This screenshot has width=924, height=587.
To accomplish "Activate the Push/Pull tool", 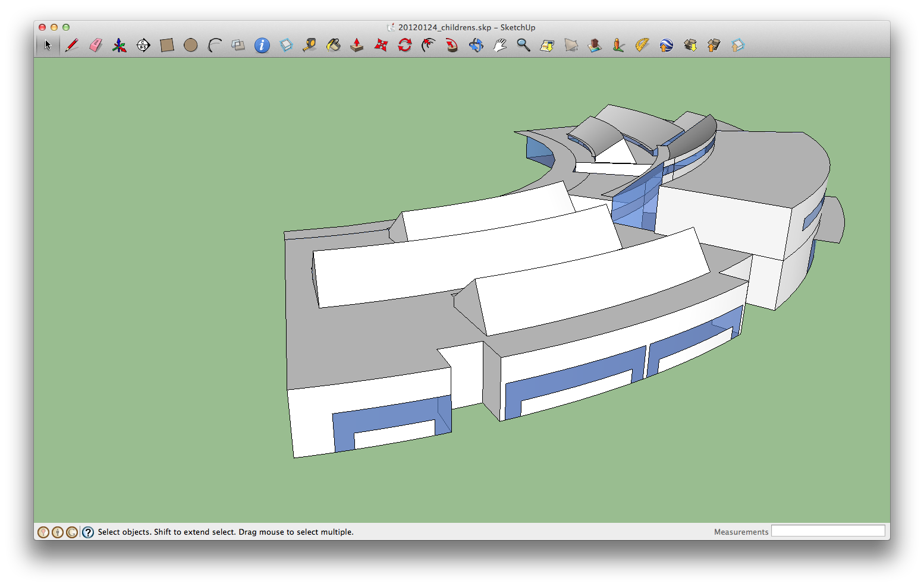I will [x=357, y=45].
